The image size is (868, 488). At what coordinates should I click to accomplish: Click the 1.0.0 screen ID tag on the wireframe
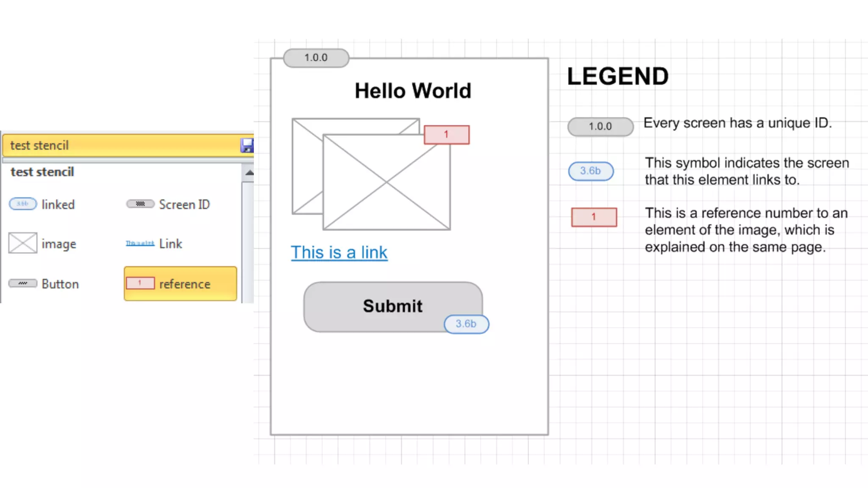coord(316,58)
